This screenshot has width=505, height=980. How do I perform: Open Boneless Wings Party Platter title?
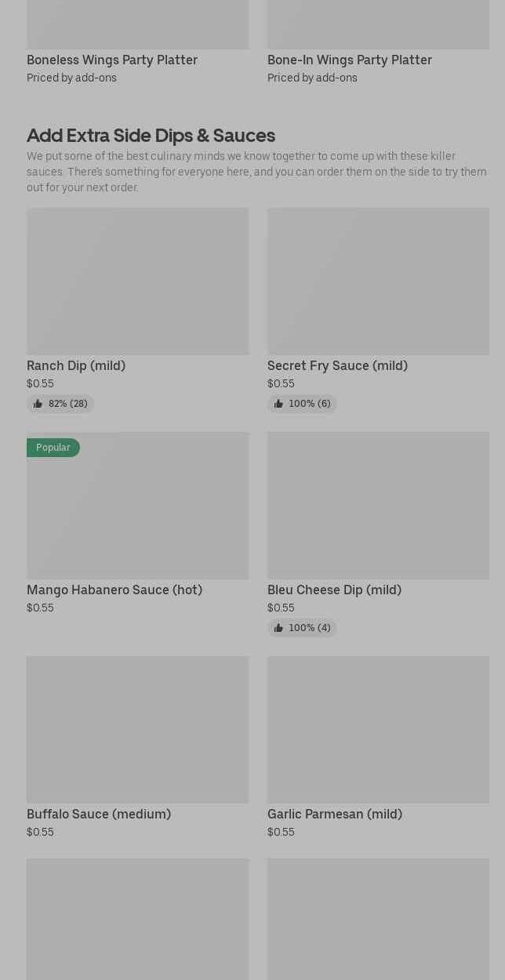tap(112, 60)
